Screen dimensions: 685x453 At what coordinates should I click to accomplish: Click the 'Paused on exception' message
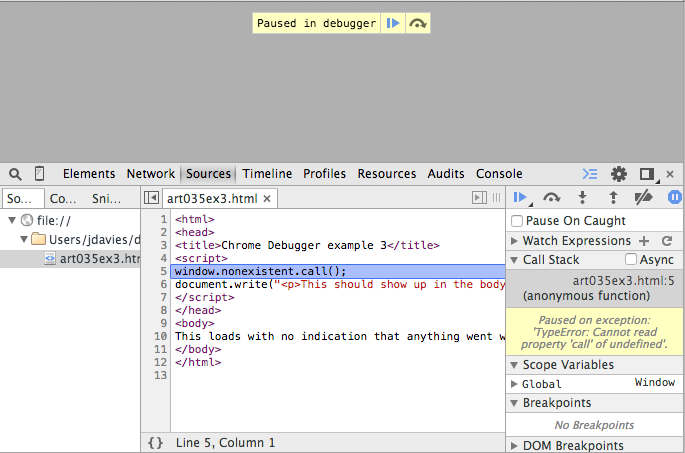coord(594,332)
